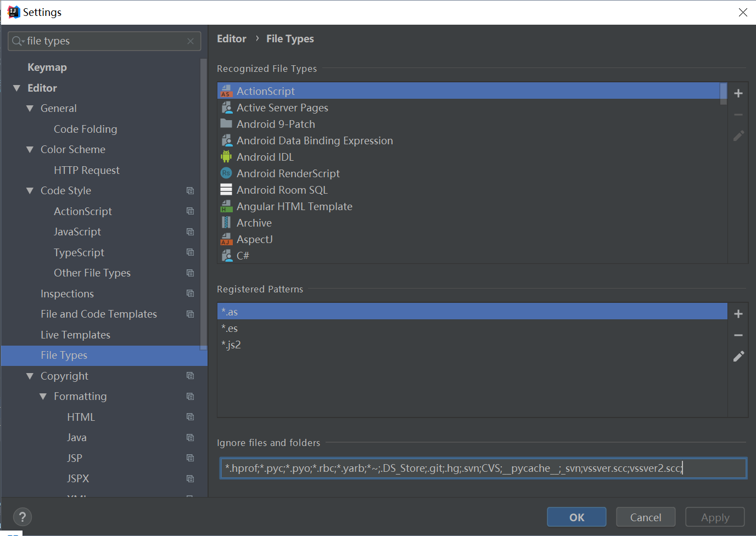Click the ActionScript file type icon

click(226, 91)
